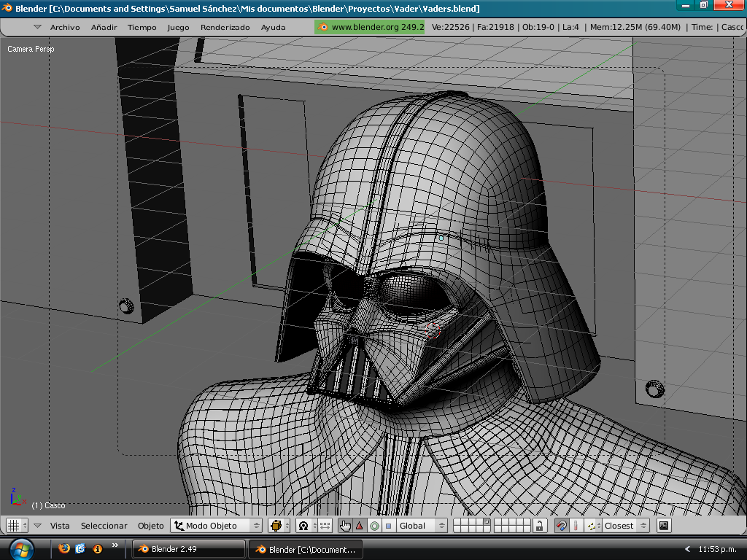The width and height of the screenshot is (747, 560).
Task: Click the (1) Casco object name label
Action: point(48,505)
